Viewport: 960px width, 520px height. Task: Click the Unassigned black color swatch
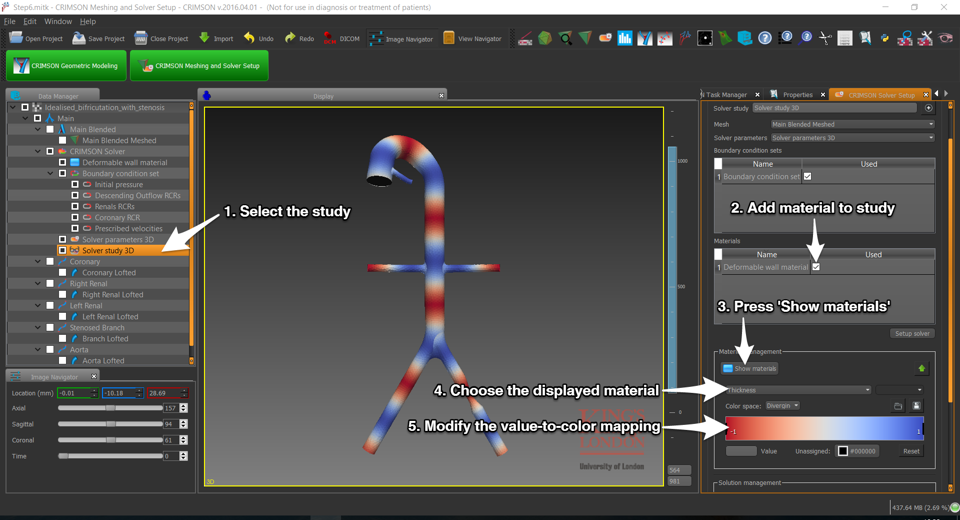843,451
